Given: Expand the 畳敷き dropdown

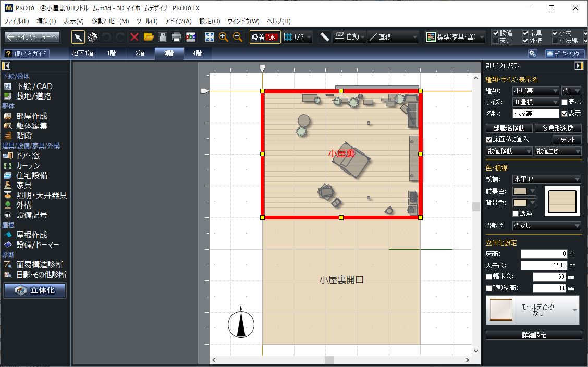Looking at the screenshot, I should (x=546, y=226).
